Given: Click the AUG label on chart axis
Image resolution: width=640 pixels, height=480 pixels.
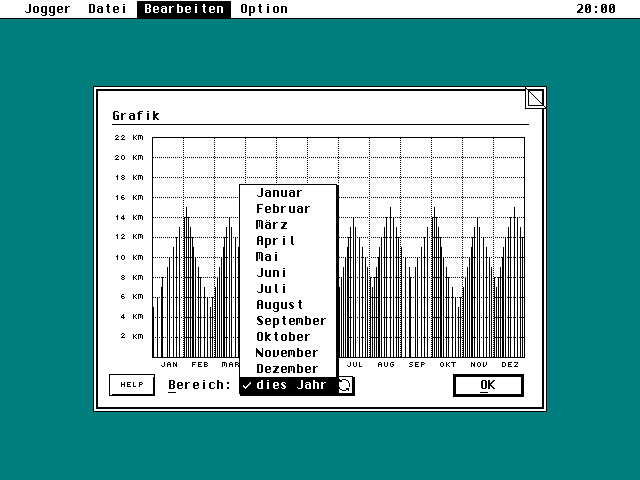Looking at the screenshot, I should coord(386,364).
